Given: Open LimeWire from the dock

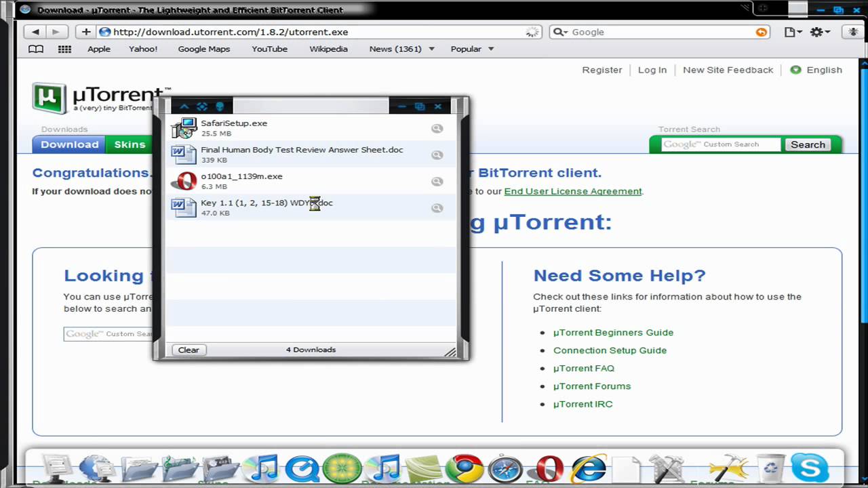Looking at the screenshot, I should [x=342, y=469].
